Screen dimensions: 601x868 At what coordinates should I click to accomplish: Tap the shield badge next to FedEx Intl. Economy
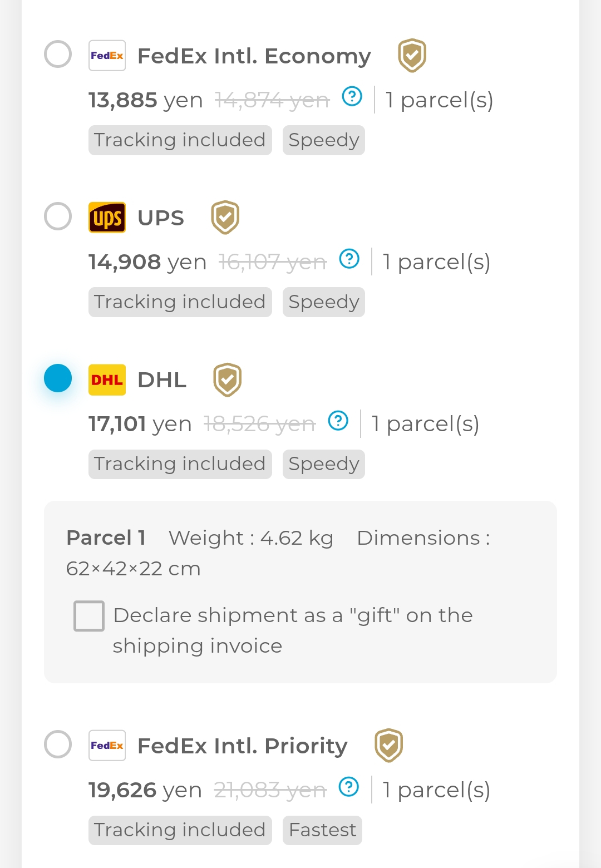point(412,56)
